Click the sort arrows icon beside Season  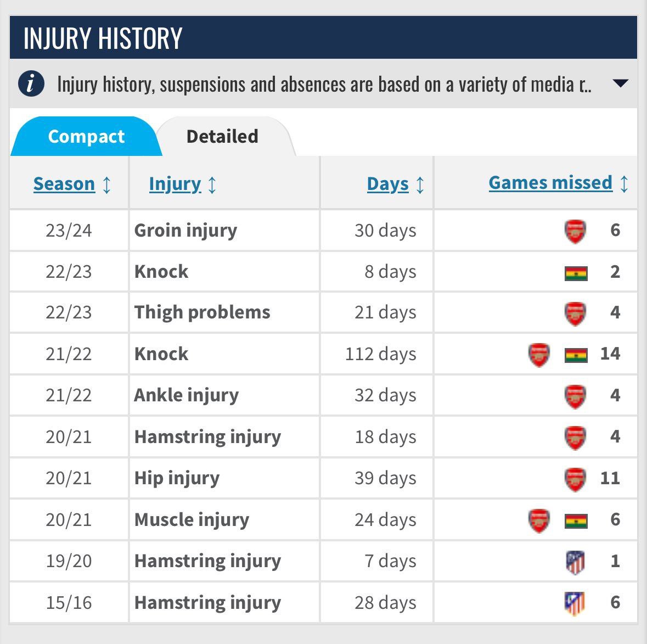(x=106, y=184)
